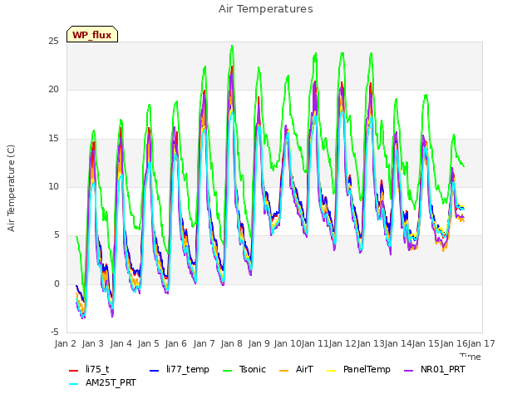Toggle the AirT legend entry
The image size is (532, 399).
[x=296, y=369]
